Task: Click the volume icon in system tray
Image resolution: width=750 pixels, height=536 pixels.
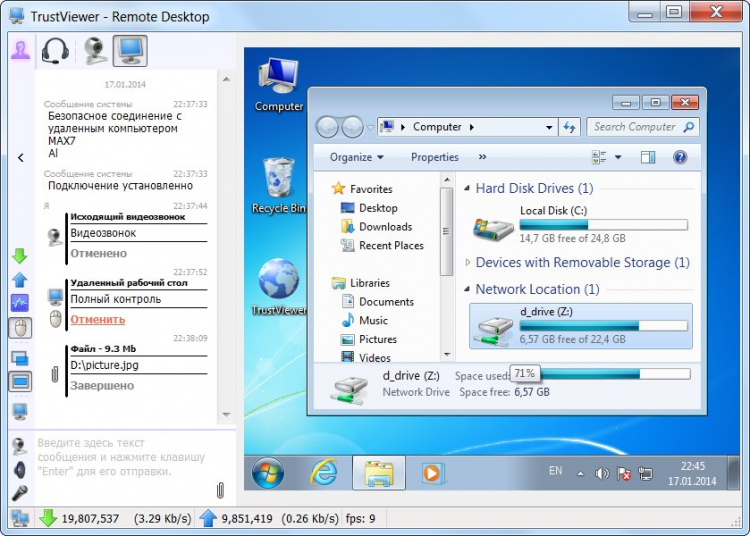Action: click(602, 473)
